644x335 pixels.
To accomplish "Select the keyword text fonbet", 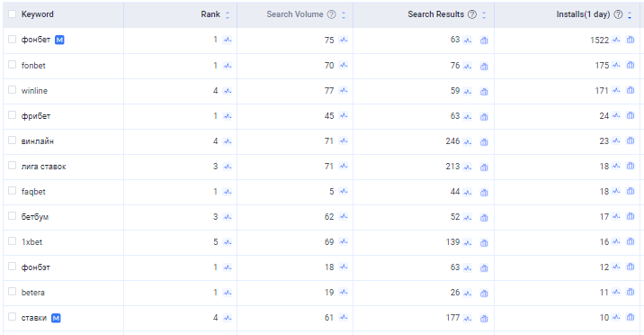I will [x=33, y=66].
